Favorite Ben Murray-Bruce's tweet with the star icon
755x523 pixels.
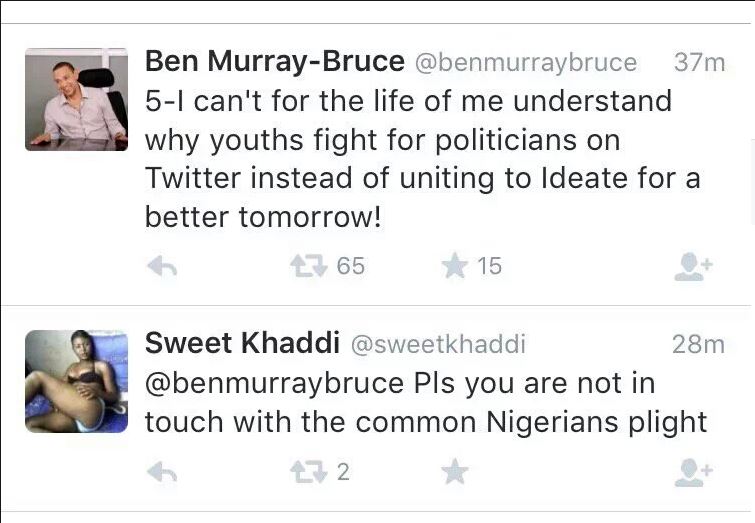tap(455, 266)
